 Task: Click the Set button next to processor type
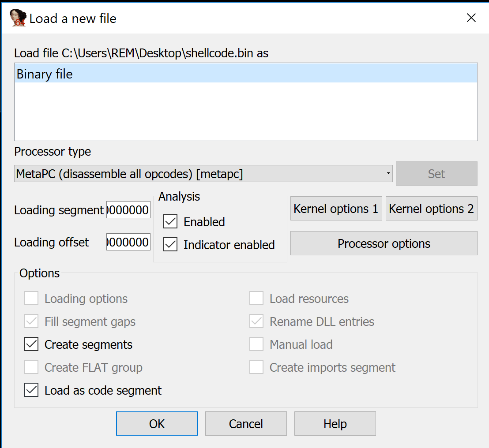[436, 173]
